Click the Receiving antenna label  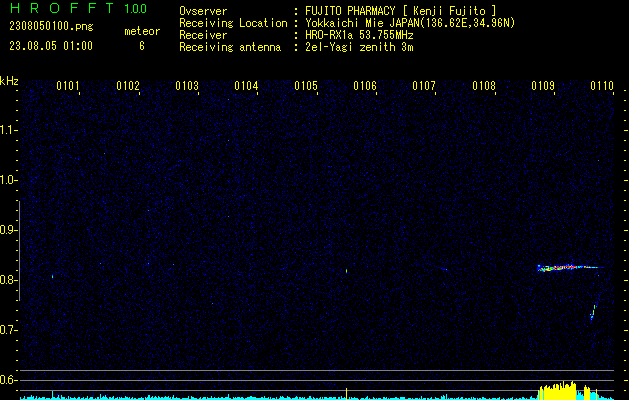230,47
